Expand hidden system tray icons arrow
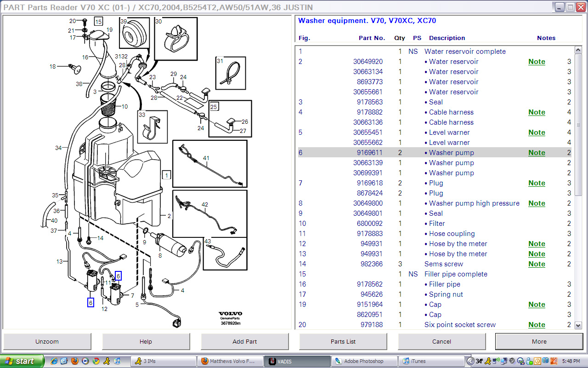Screen dimensions: 588x368 [470, 361]
